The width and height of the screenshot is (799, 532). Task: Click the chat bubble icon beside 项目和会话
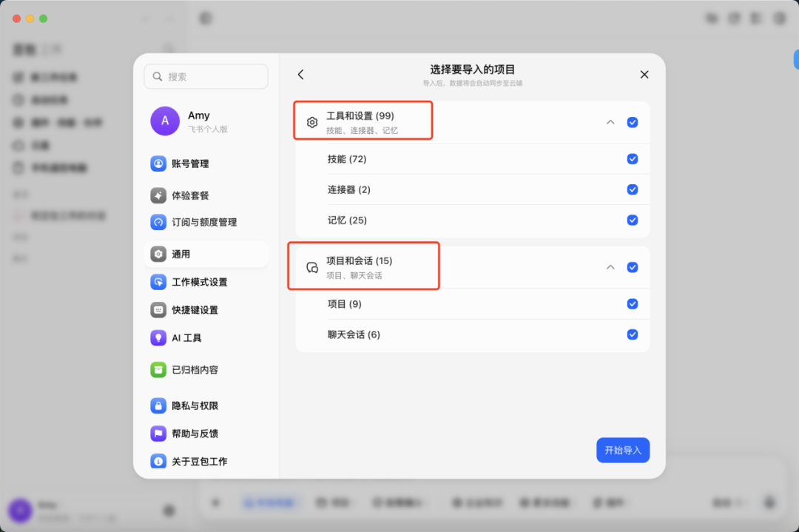[312, 268]
